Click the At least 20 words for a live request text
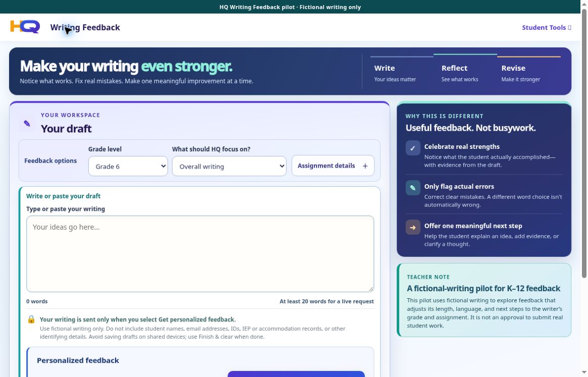The image size is (588, 377). point(327,301)
